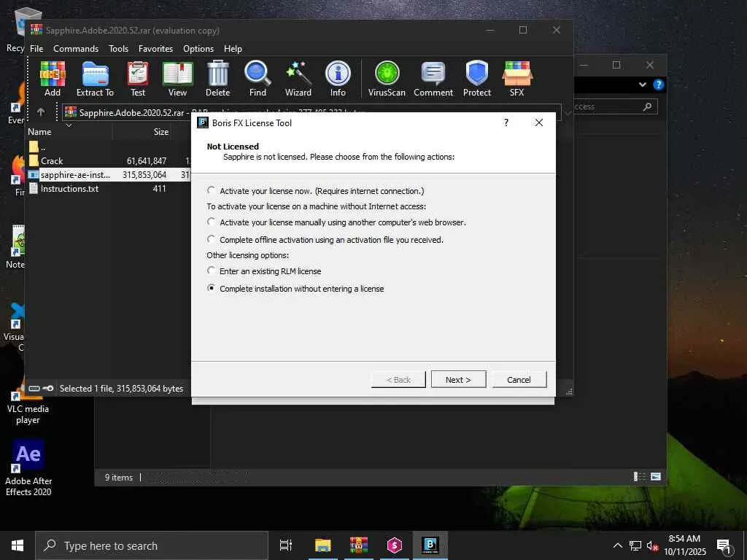
Task: Switch File Explorer to large icons view
Action: 656,476
